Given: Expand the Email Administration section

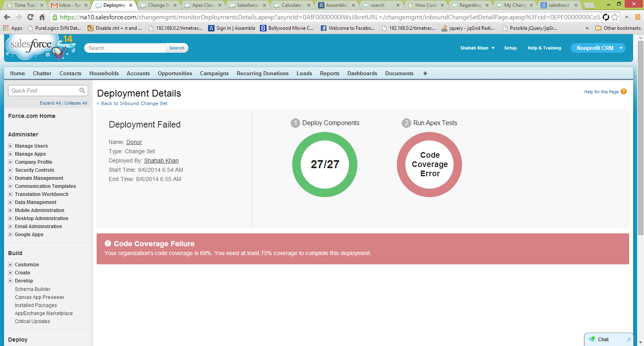Looking at the screenshot, I should point(10,226).
